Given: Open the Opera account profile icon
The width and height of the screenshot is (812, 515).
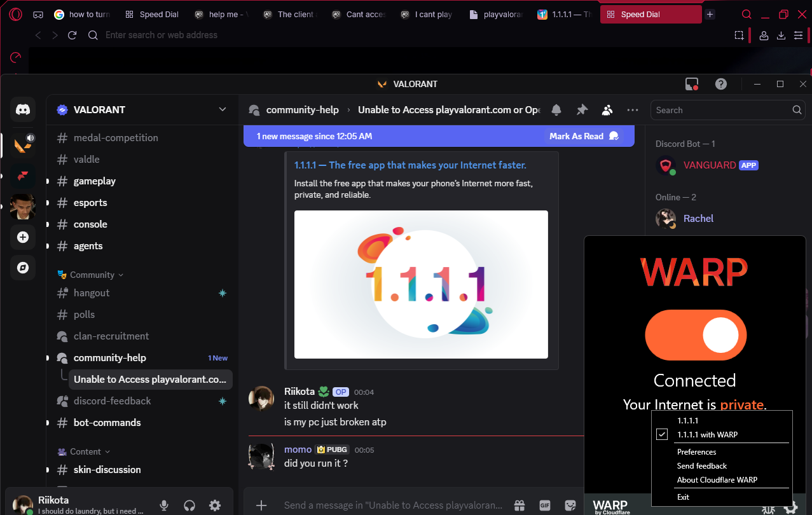Looking at the screenshot, I should (x=764, y=36).
